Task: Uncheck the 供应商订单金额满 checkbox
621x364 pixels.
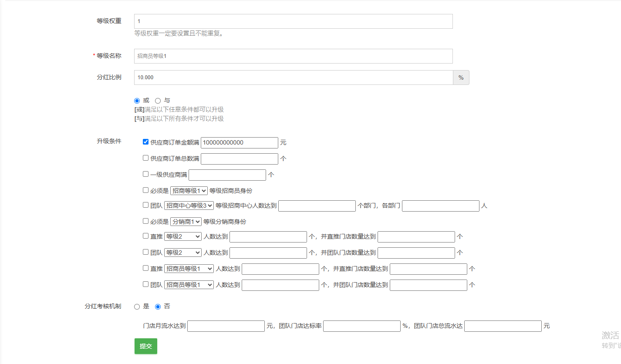Action: [x=146, y=142]
